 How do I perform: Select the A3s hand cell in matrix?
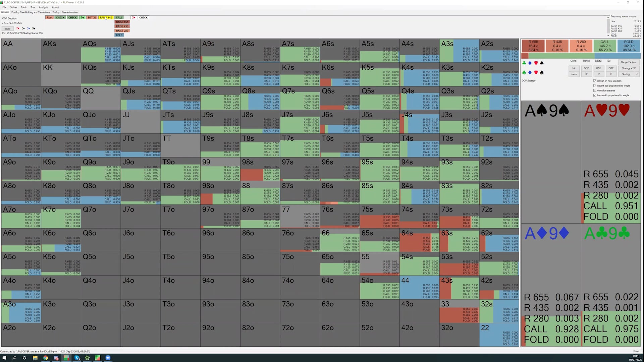[459, 51]
